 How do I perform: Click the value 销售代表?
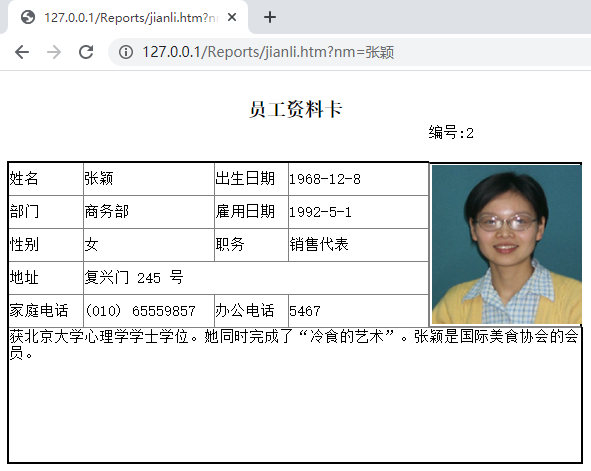(x=319, y=245)
